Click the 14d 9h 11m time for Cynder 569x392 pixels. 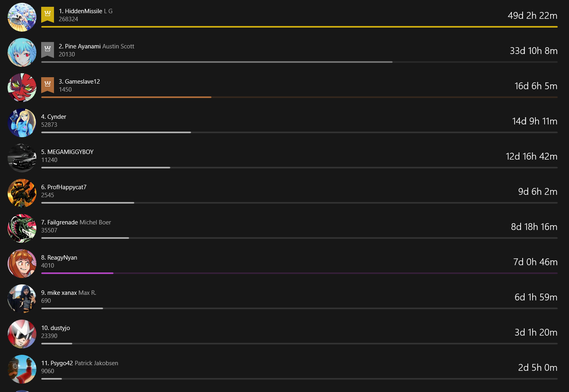[535, 121]
